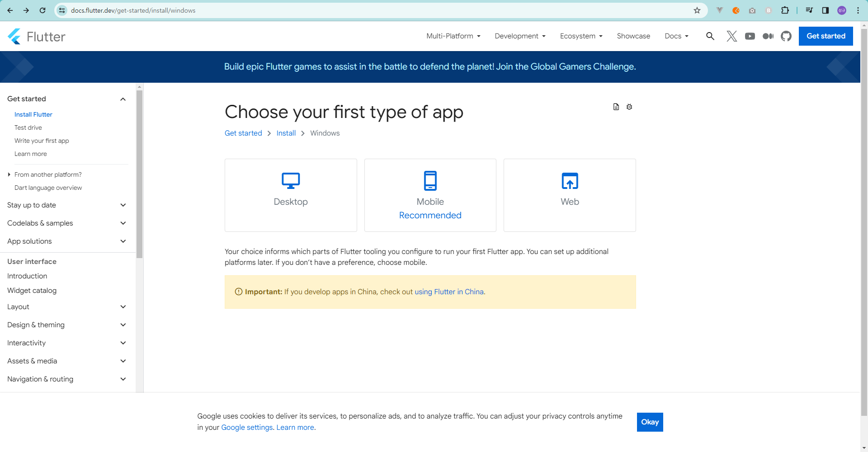The image size is (868, 452).
Task: Follow the Global Gamers Challenge banner link
Action: 430,67
